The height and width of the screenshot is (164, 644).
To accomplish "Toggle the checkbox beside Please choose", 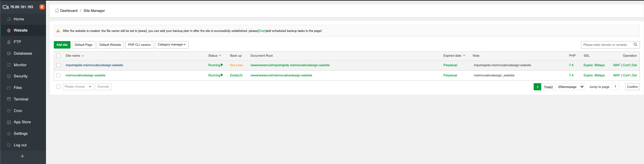I will pyautogui.click(x=58, y=87).
